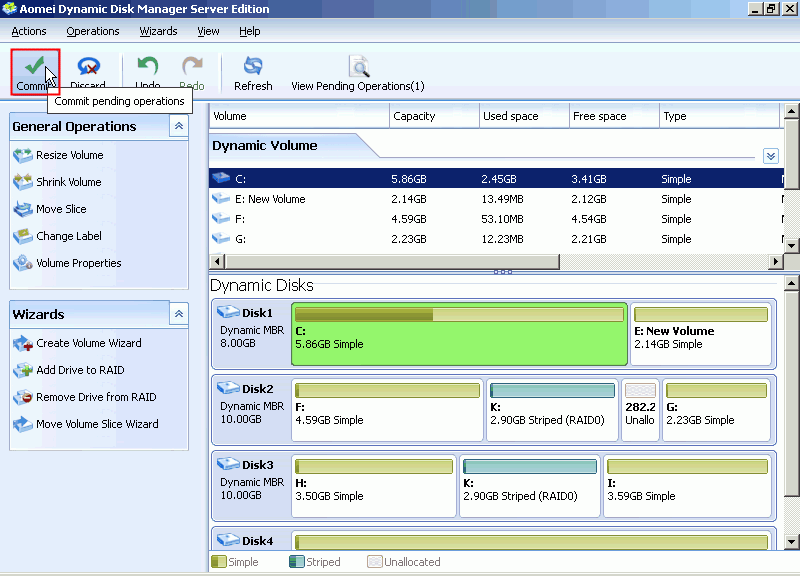Collapse the General Operations panel
Viewport: 800px width, 576px height.
[178, 126]
